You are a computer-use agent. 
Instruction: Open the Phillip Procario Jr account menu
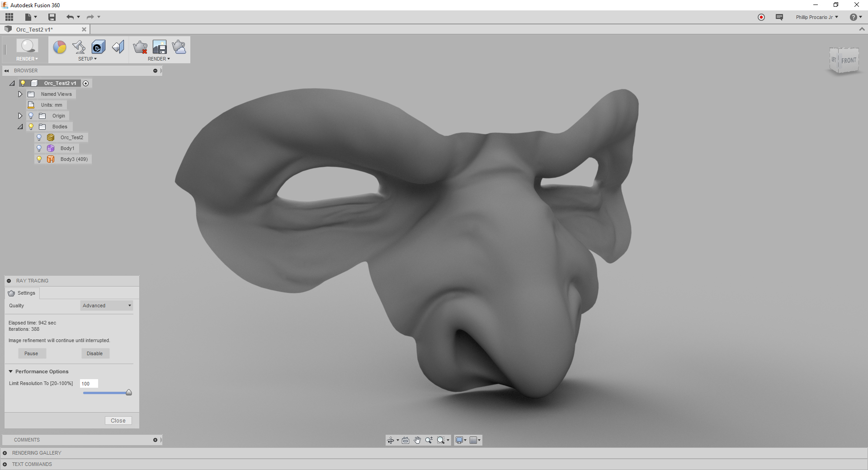817,17
